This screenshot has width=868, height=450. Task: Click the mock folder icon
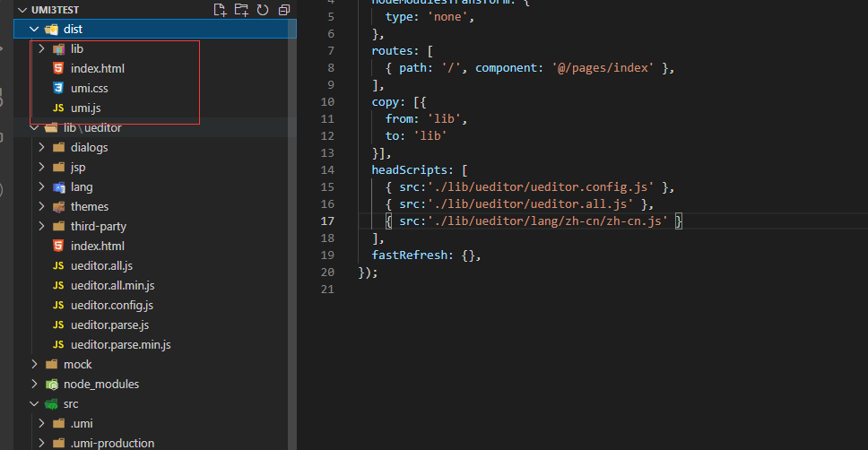pos(51,364)
